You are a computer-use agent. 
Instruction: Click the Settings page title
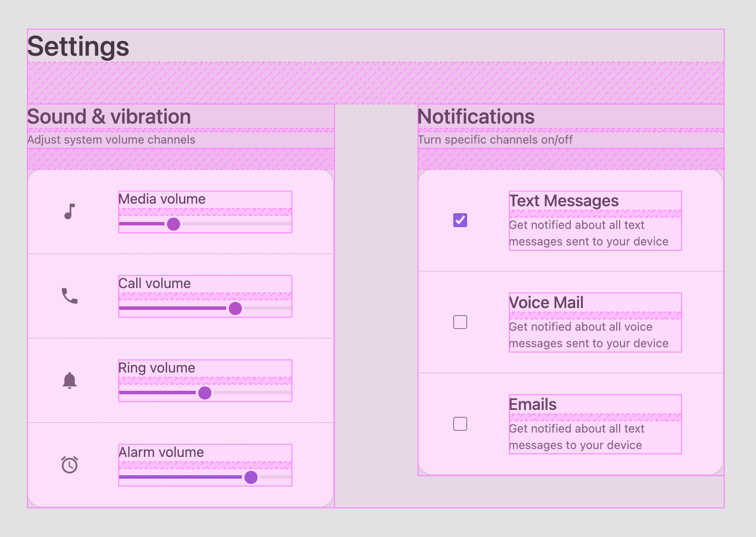tap(78, 46)
